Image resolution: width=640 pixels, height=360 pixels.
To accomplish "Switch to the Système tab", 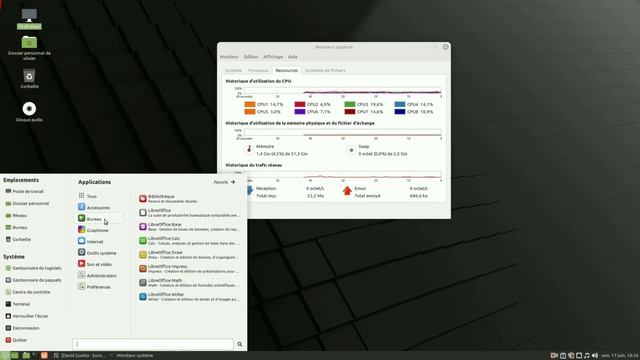I will (233, 70).
